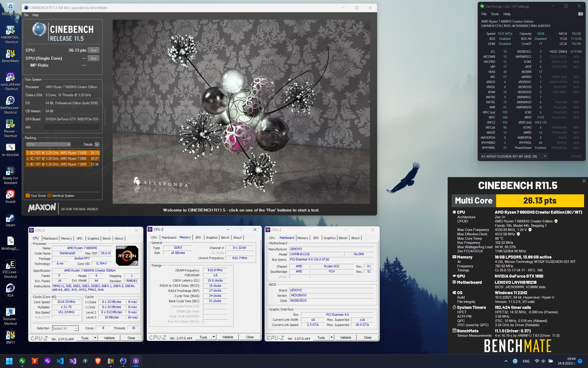Image resolution: width=588 pixels, height=368 pixels.
Task: Open the Steam desktop icon
Action: click(x=10, y=220)
